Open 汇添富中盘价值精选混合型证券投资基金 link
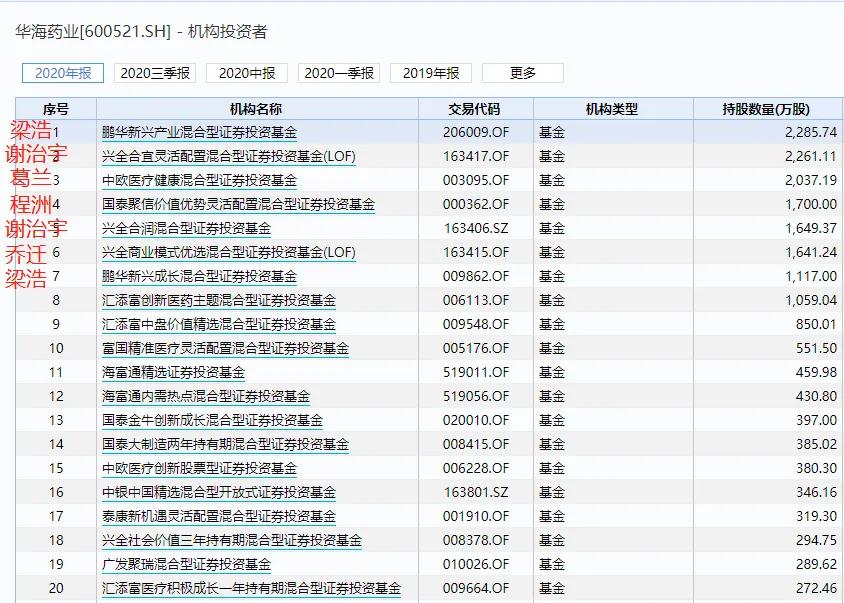The height and width of the screenshot is (603, 844). (x=219, y=325)
